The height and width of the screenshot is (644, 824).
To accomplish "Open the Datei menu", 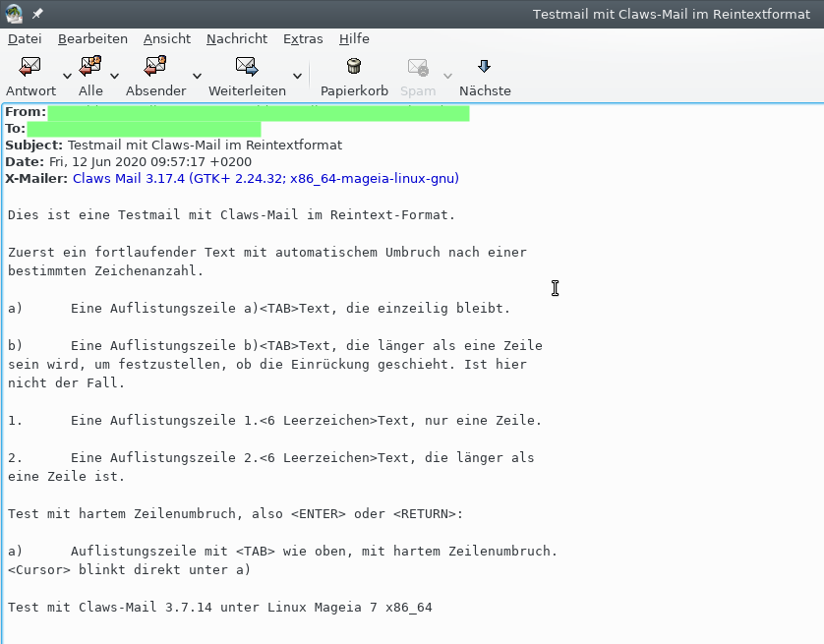I will (25, 39).
